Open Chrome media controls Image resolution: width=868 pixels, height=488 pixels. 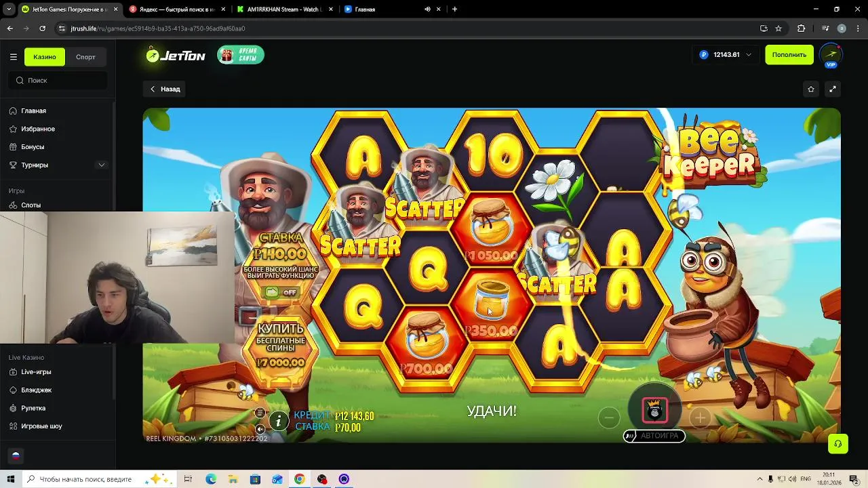825,28
